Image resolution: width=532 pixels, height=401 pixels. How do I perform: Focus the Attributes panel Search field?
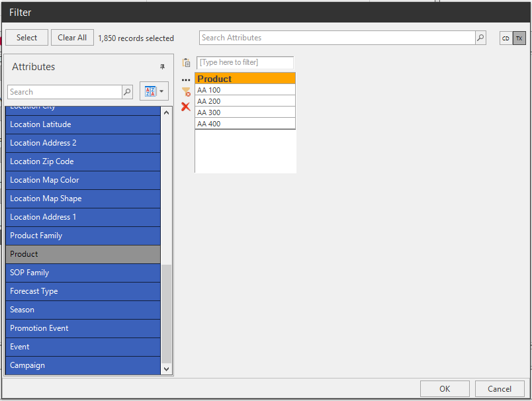point(65,92)
